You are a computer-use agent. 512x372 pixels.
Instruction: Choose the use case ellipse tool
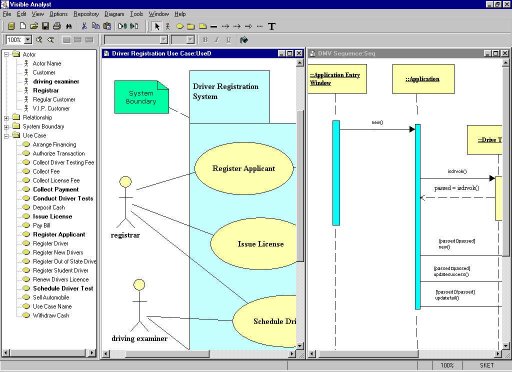(180, 26)
